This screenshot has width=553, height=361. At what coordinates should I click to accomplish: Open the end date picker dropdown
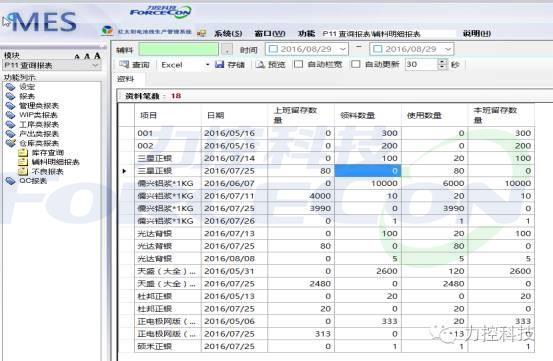tap(448, 49)
